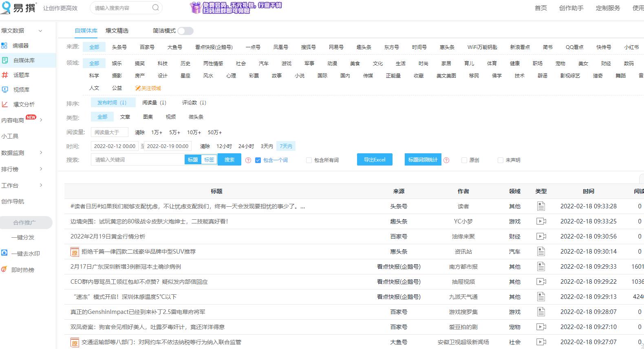Click the video type icon in 油缘来聚 row
This screenshot has height=349, width=644.
point(541,236)
